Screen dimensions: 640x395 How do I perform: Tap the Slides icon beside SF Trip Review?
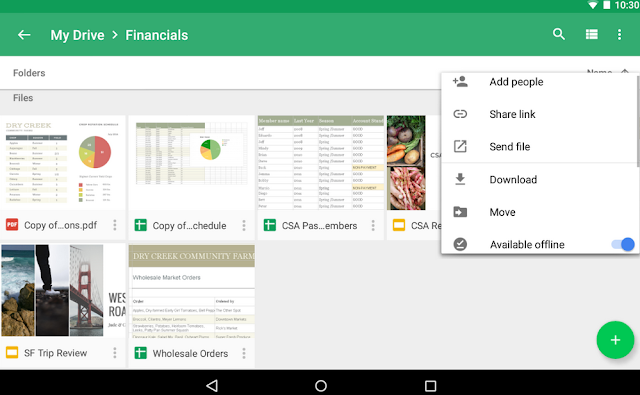(x=12, y=352)
